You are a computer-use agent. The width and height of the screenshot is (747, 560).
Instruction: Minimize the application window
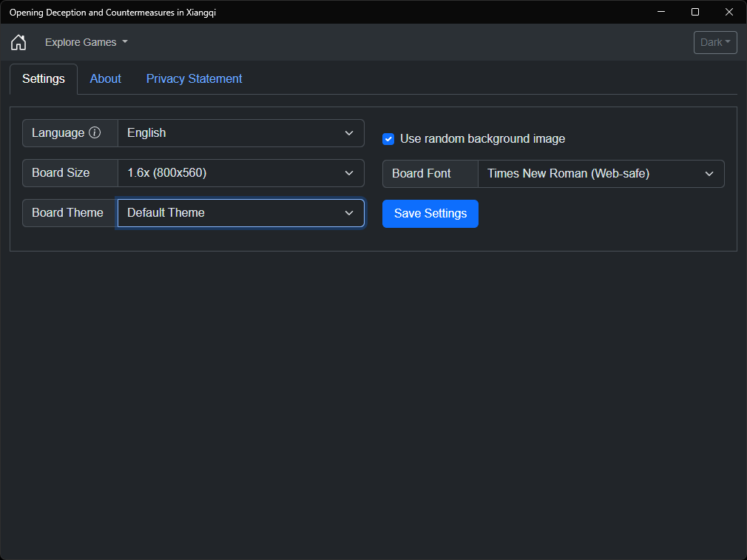click(x=661, y=12)
